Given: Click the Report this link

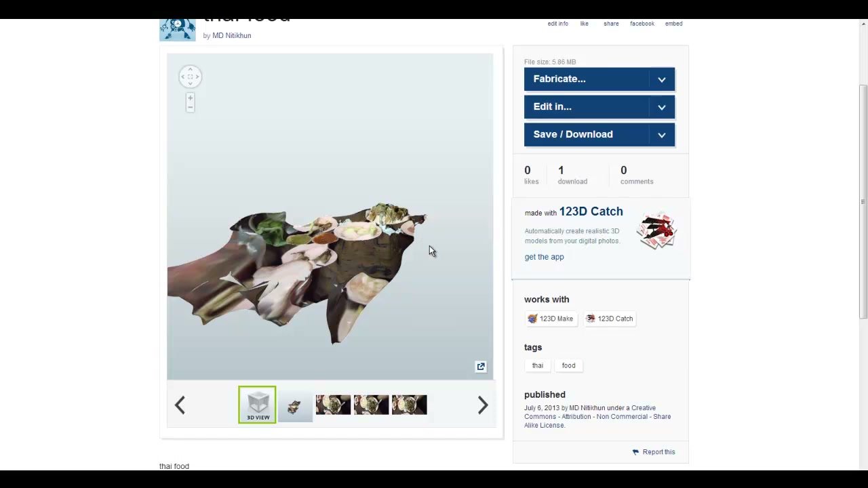Looking at the screenshot, I should click(658, 452).
